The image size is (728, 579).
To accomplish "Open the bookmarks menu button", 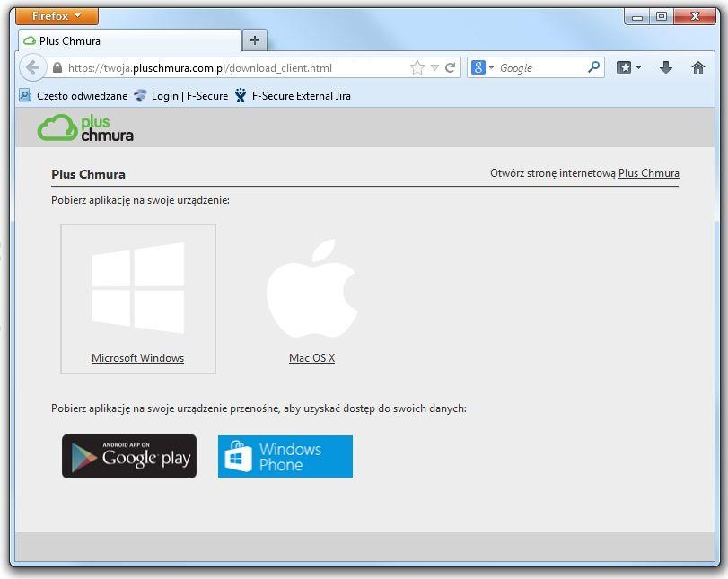I will click(629, 68).
